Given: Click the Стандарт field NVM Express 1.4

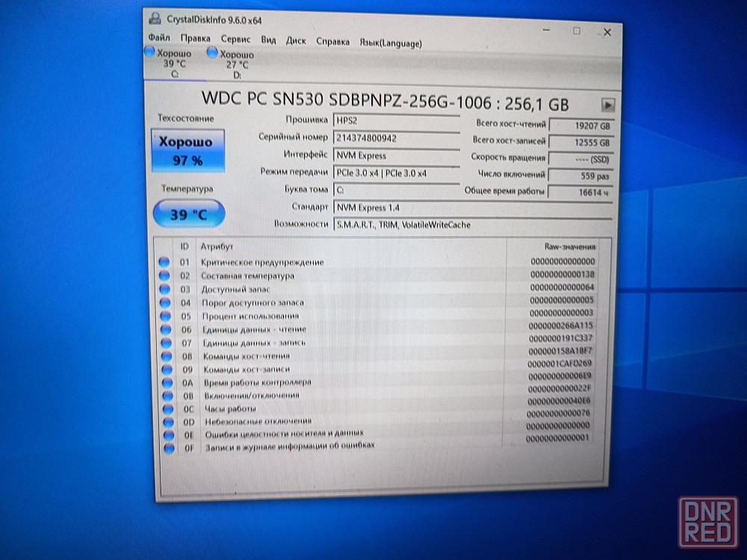Looking at the screenshot, I should coord(473,208).
